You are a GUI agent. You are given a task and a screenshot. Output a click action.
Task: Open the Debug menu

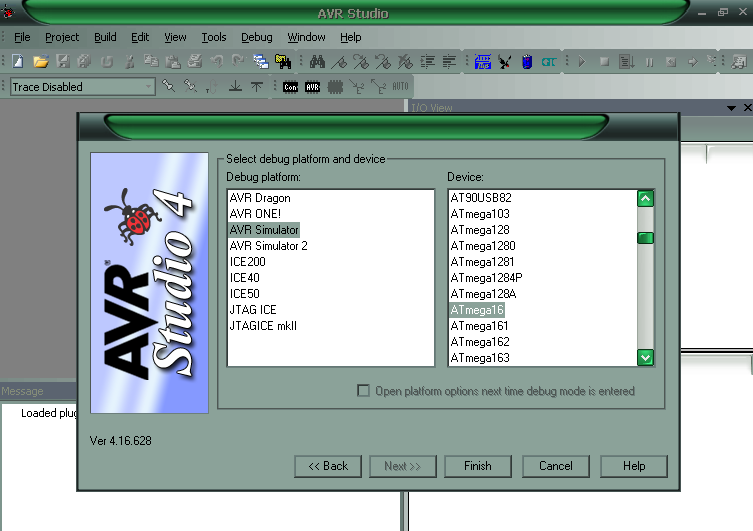pos(256,37)
